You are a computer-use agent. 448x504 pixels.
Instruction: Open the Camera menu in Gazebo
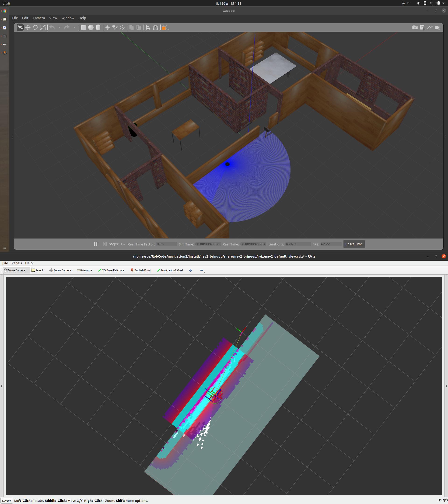(39, 18)
